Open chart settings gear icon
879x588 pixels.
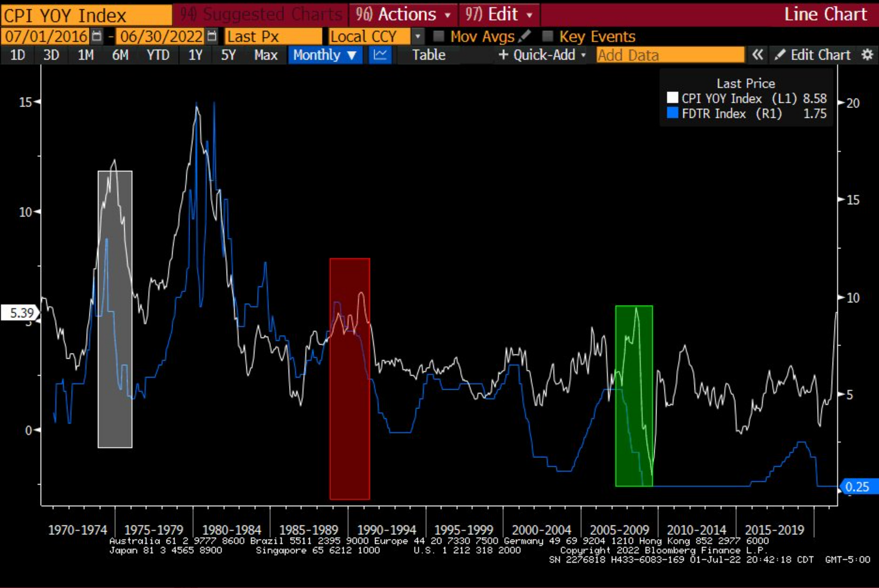coord(867,55)
